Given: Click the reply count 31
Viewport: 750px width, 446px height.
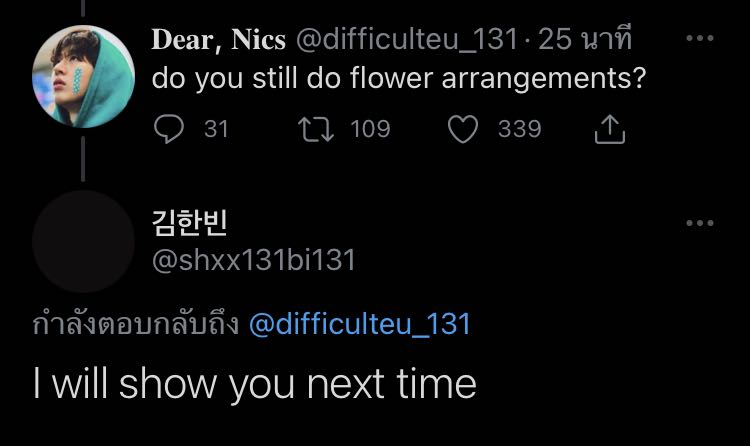Looking at the screenshot, I should click(x=216, y=129).
